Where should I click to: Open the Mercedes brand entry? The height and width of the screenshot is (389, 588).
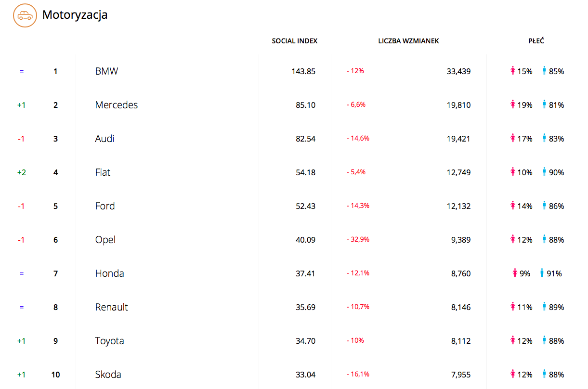(x=117, y=105)
